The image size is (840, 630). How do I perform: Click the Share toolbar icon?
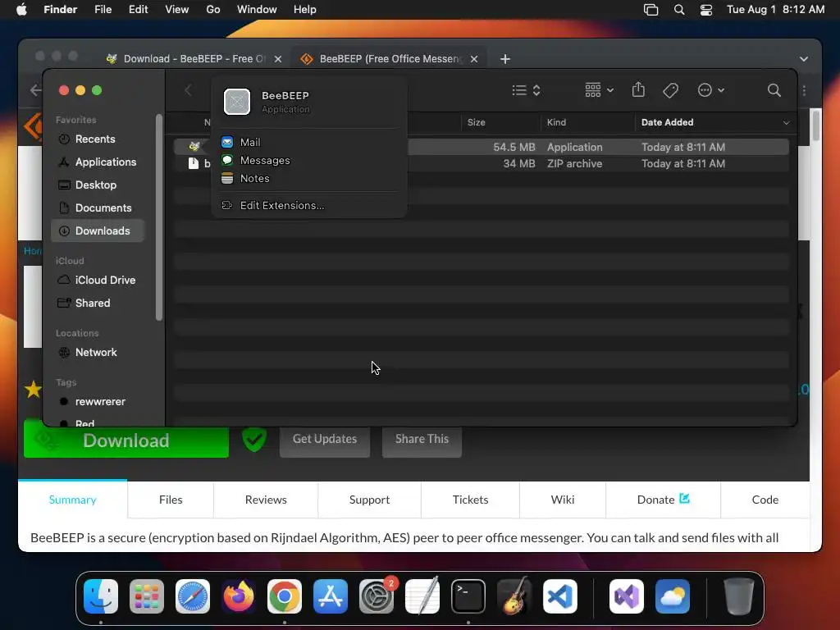[x=638, y=89]
